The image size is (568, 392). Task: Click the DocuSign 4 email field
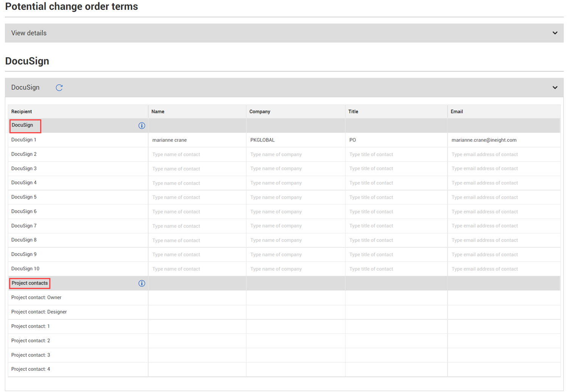tap(504, 183)
